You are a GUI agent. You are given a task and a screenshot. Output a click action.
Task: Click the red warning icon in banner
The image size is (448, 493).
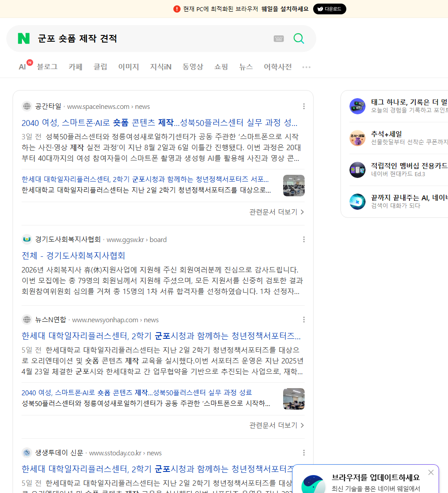177,9
